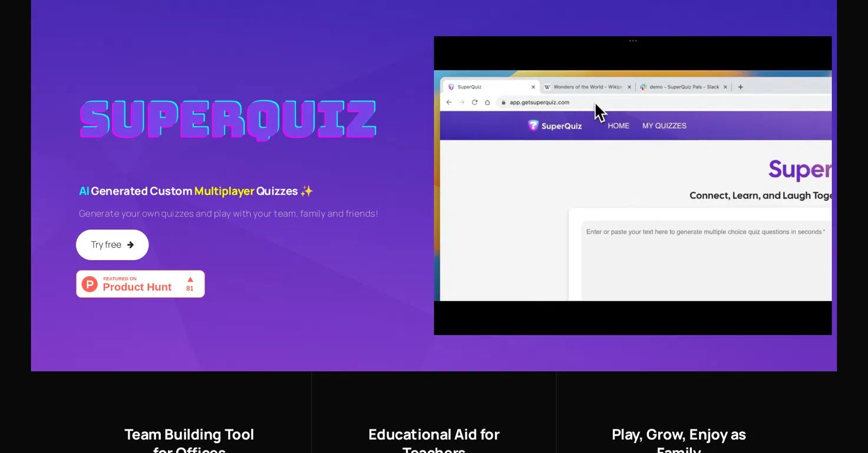The width and height of the screenshot is (868, 453).
Task: Select the Wonders of the World Wikipedia tab
Action: 588,87
